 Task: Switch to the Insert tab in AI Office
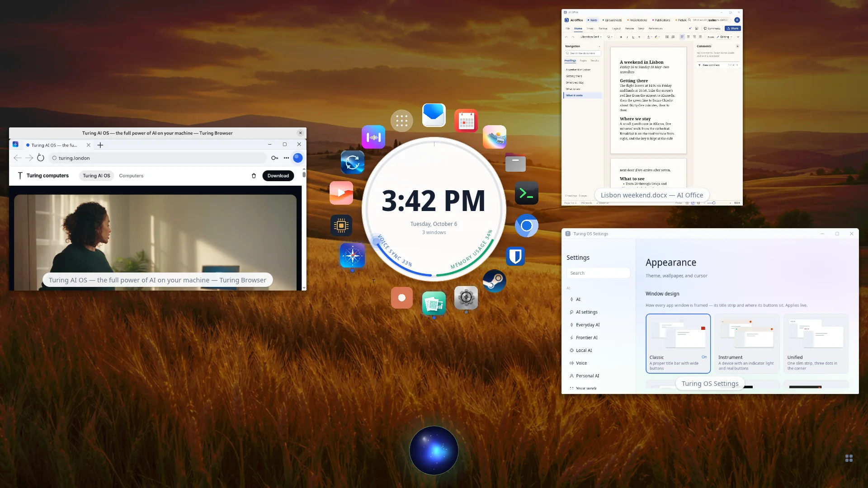(x=590, y=28)
